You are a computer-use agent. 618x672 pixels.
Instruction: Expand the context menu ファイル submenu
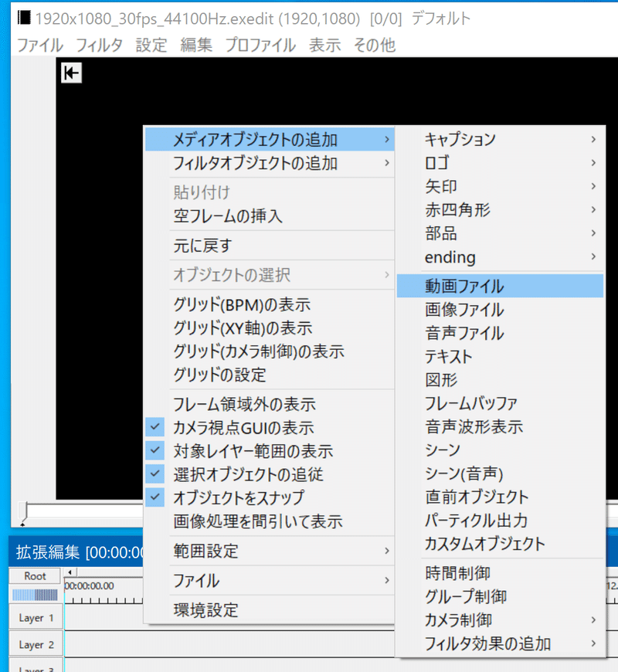(x=270, y=580)
